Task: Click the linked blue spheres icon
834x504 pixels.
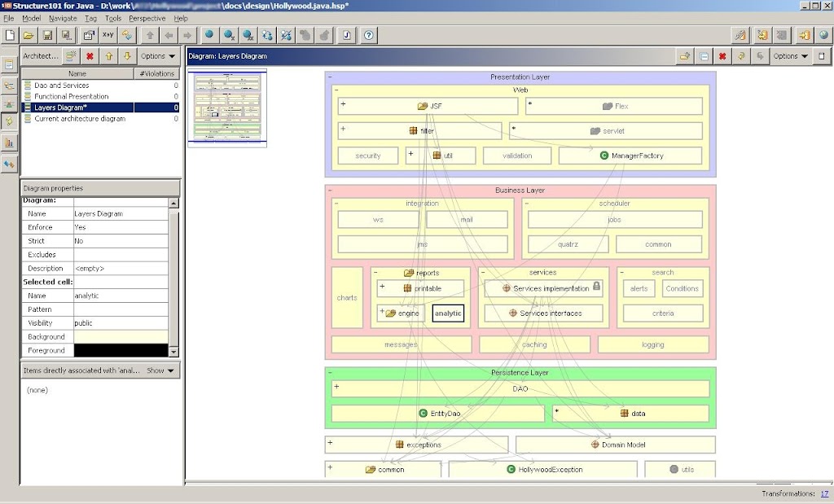Action: (x=267, y=35)
